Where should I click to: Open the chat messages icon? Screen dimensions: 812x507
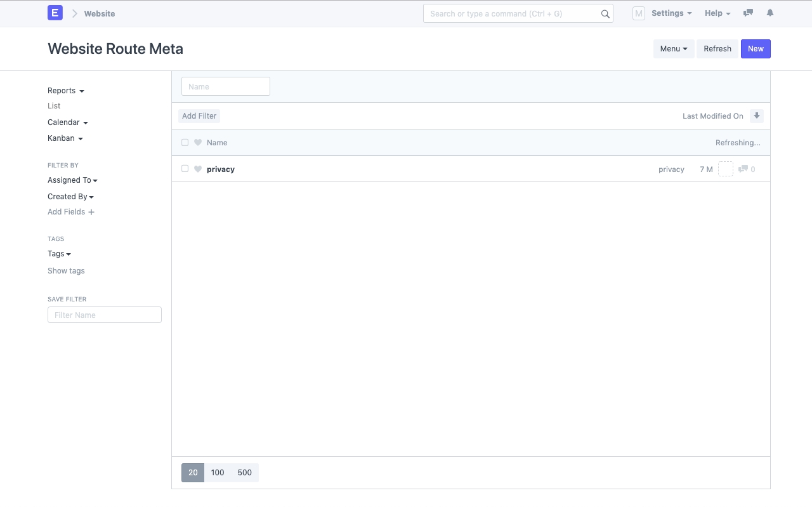(749, 13)
